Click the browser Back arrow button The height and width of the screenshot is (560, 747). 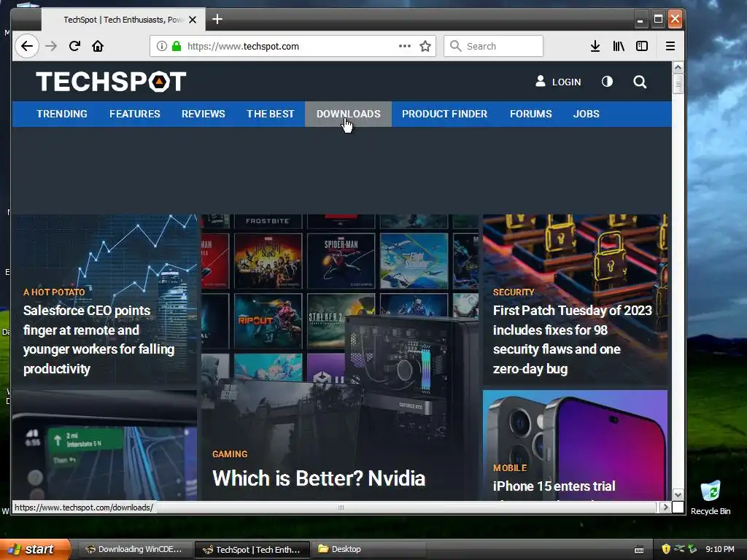tap(27, 46)
